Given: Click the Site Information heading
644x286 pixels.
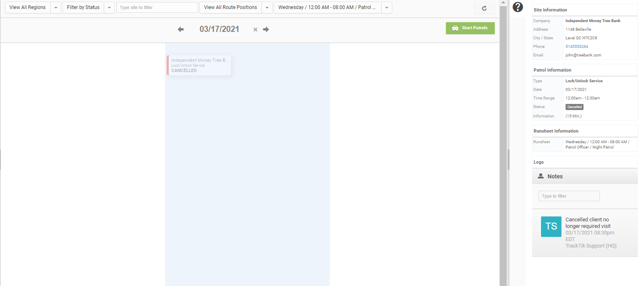Looking at the screenshot, I should (550, 10).
